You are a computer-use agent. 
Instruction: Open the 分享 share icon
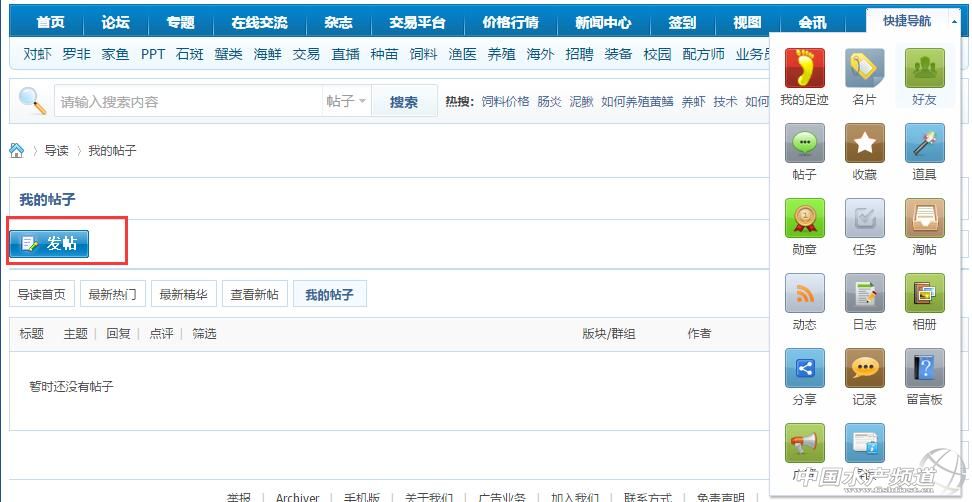point(804,368)
